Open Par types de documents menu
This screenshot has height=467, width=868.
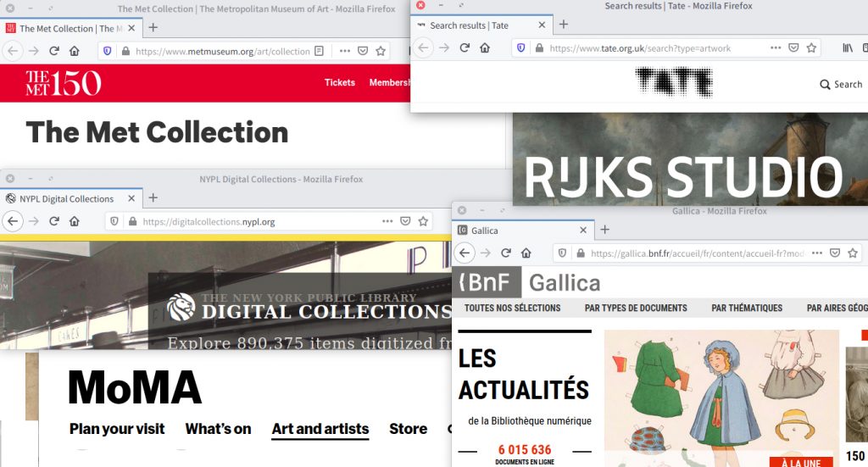(636, 308)
